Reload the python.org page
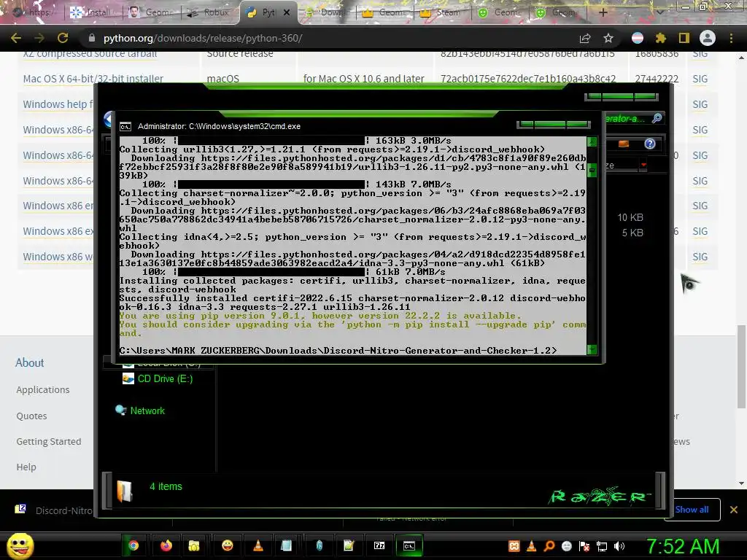Image resolution: width=747 pixels, height=560 pixels. 63,38
